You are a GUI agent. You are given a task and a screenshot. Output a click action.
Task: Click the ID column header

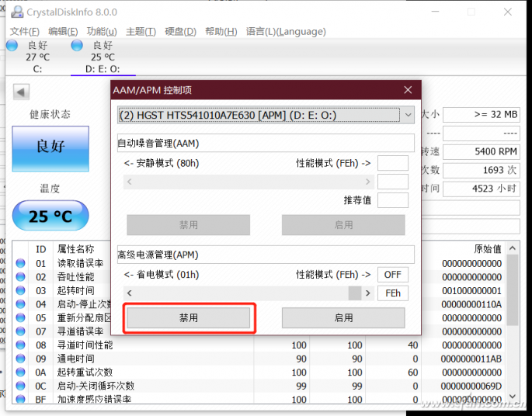pyautogui.click(x=40, y=249)
